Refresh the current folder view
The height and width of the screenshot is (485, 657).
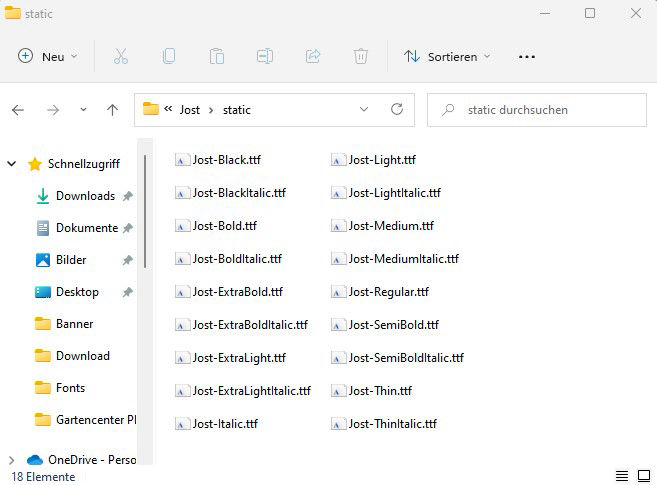(397, 110)
